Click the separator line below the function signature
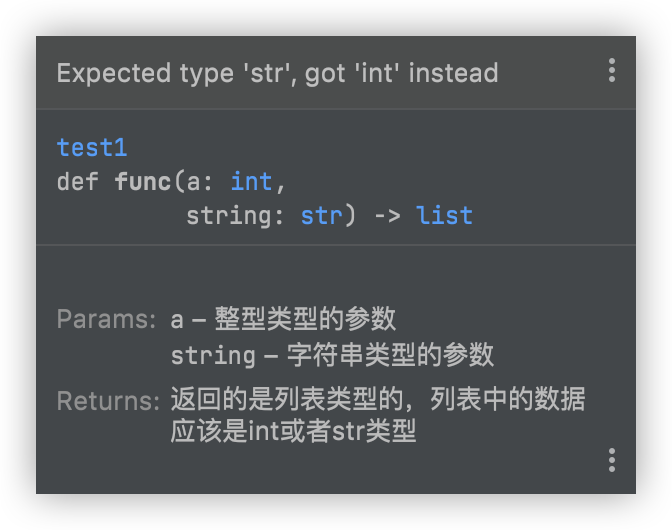This screenshot has height=530, width=672. coord(336,244)
